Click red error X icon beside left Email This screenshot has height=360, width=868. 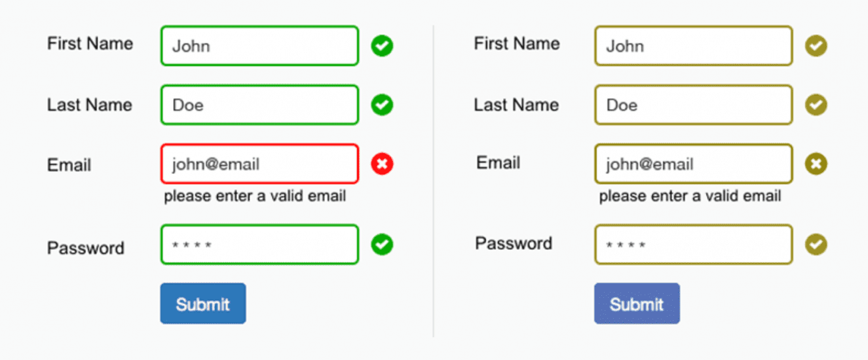382,164
